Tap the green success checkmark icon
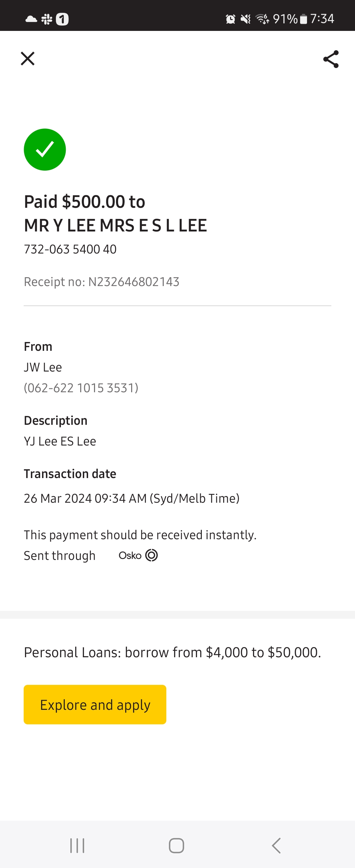The height and width of the screenshot is (868, 355). click(45, 150)
